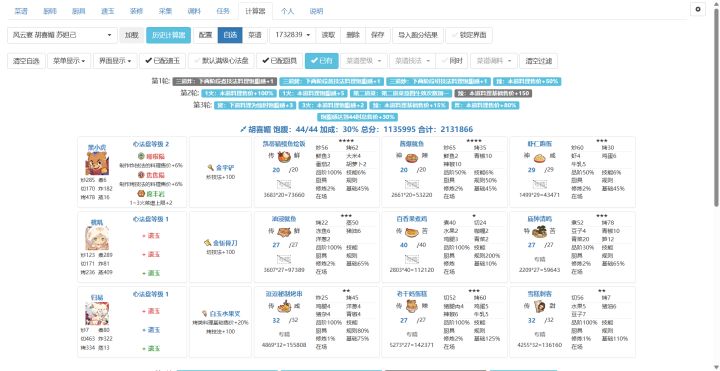
Task: Click small image icon above 2803*40=112120
Action: (x=411, y=259)
